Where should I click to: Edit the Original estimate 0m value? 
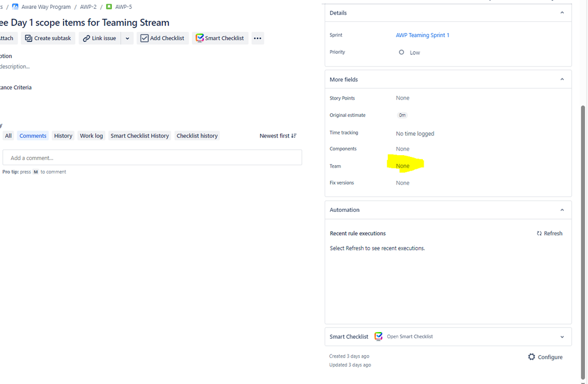coord(402,115)
